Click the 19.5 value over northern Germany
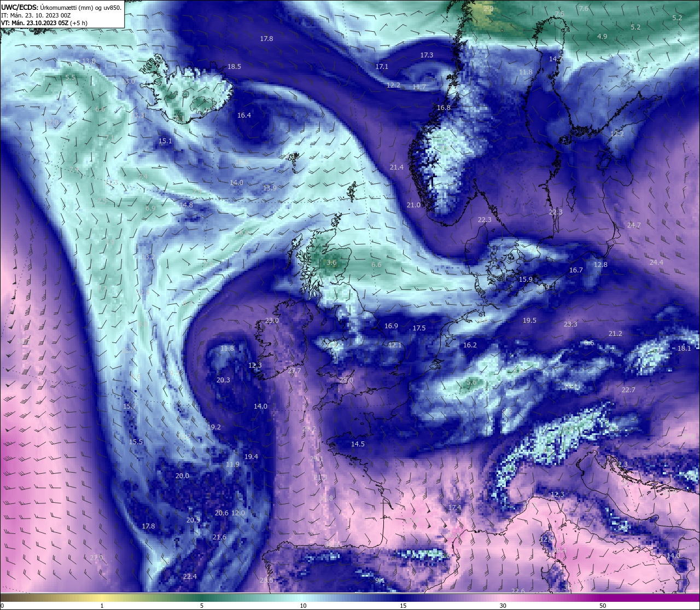Image resolution: width=700 pixels, height=610 pixels. point(529,320)
